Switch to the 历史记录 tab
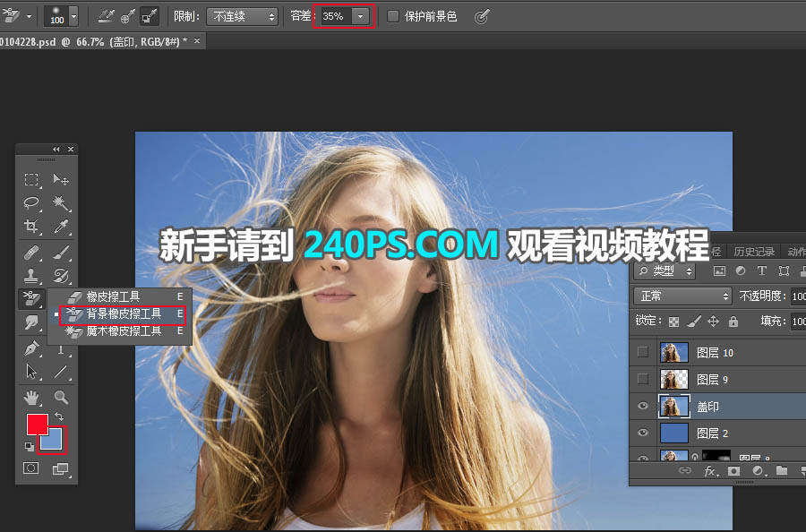Image resolution: width=806 pixels, height=532 pixels. (x=753, y=252)
